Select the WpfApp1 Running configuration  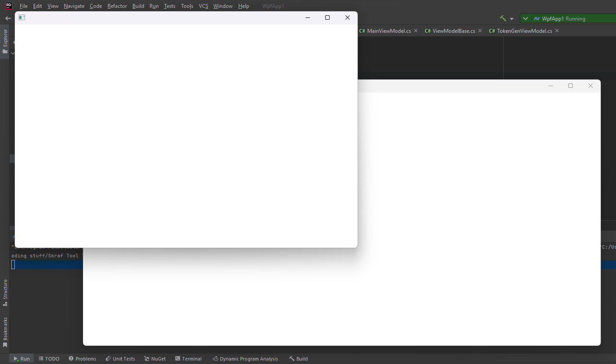564,19
